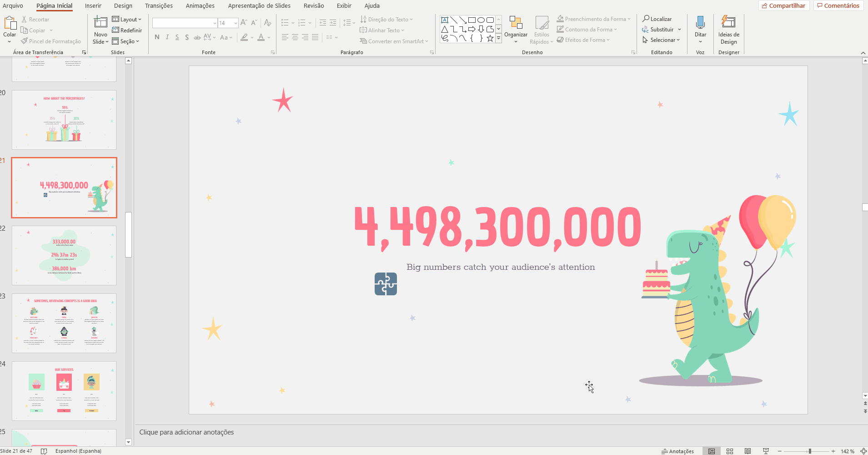
Task: Click the font color A button
Action: (261, 37)
